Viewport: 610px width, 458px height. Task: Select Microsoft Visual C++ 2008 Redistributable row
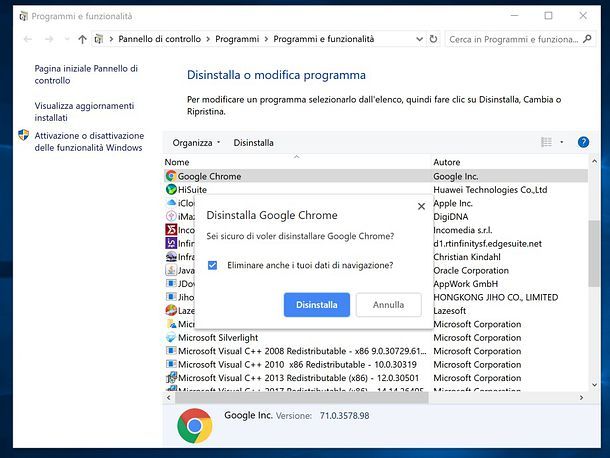tap(376, 351)
